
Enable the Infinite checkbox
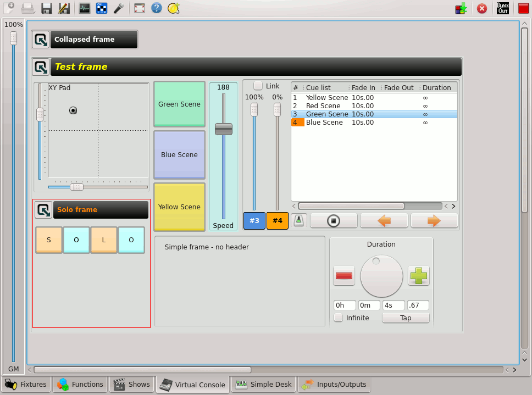(x=338, y=318)
